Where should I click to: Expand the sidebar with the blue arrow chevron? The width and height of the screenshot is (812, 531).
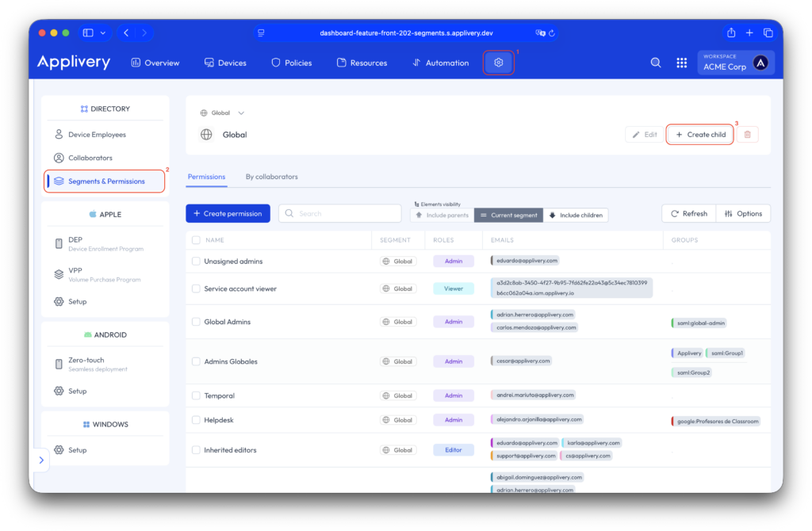[41, 458]
